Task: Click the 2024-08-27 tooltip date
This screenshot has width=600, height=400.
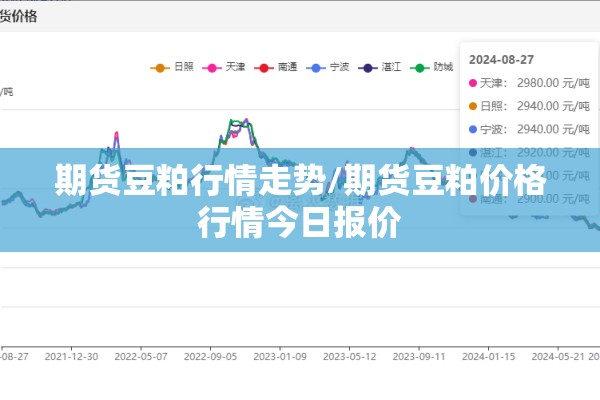Action: (501, 60)
